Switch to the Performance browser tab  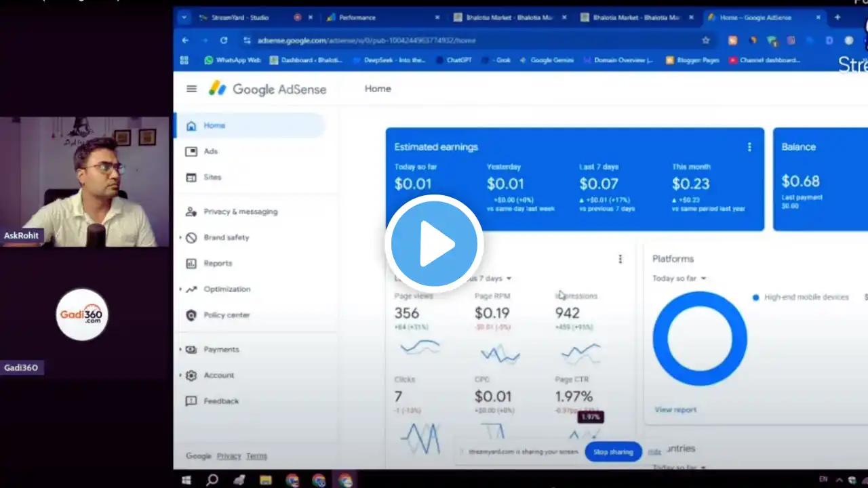coord(357,18)
